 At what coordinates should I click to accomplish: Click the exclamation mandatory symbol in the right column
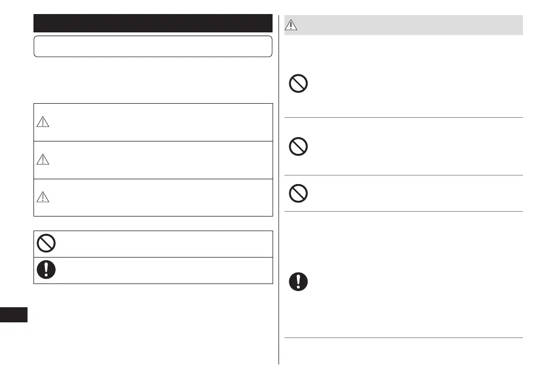298,282
